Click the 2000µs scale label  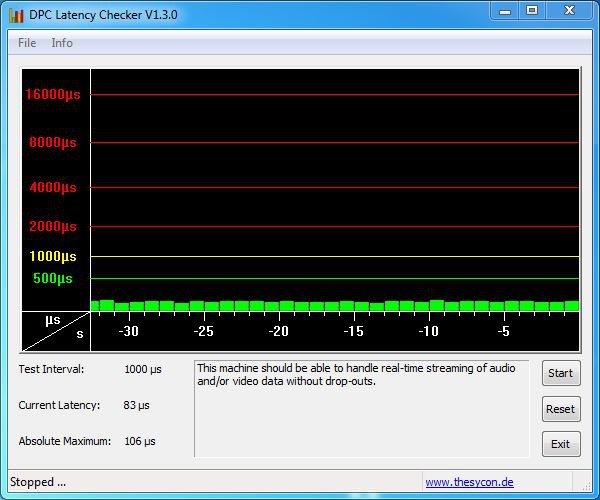point(52,227)
